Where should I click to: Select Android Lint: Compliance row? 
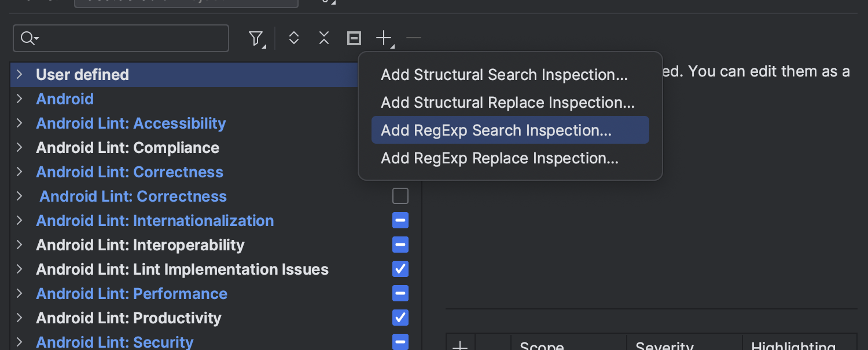coord(185,148)
